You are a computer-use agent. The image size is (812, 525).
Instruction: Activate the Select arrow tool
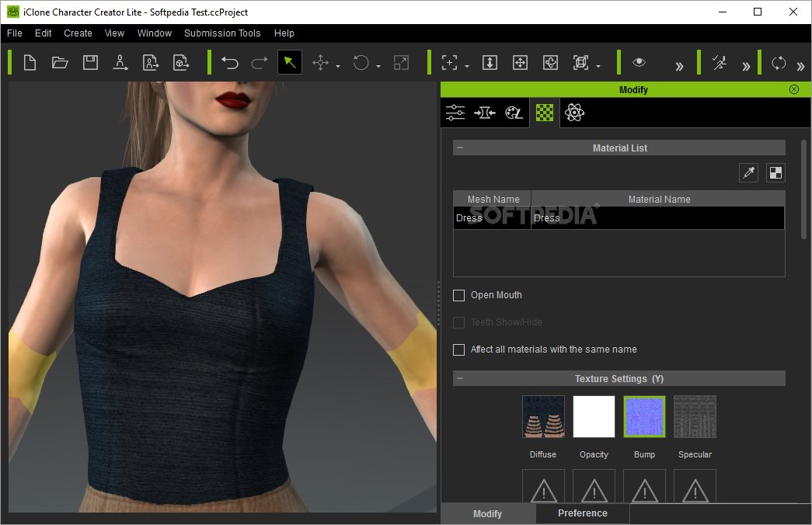290,63
